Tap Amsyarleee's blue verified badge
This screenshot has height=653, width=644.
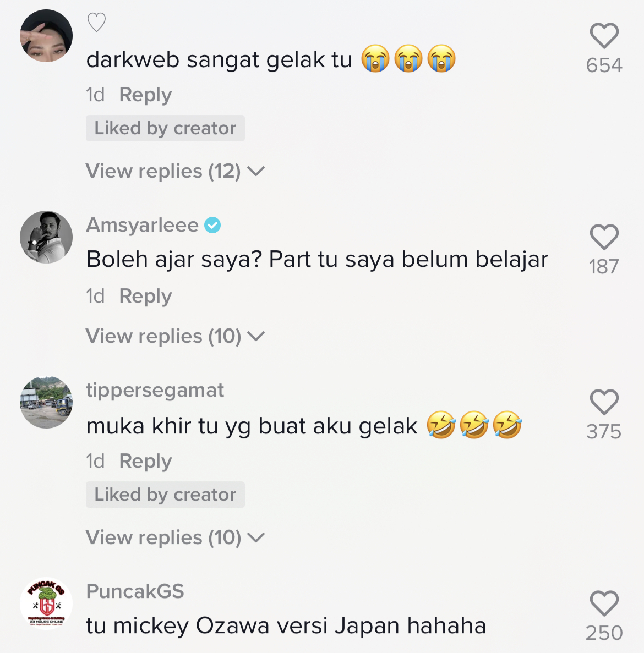212,226
